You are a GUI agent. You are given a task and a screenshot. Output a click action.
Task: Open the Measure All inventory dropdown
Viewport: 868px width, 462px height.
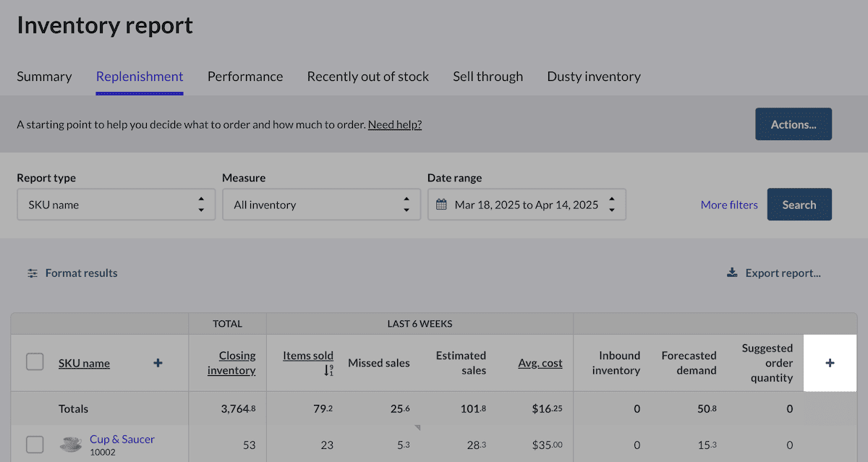[321, 205]
